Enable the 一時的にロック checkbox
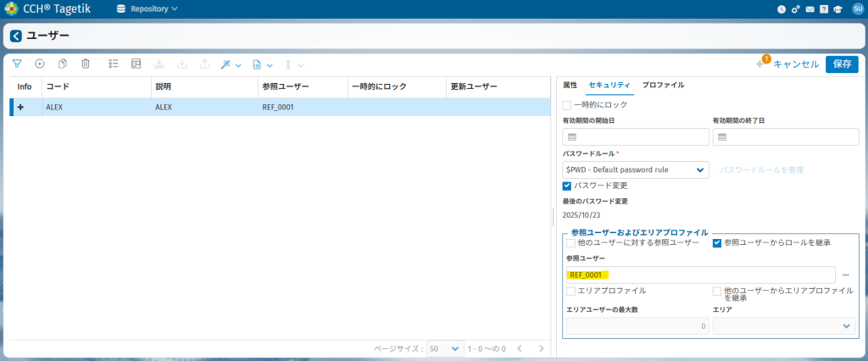Image resolution: width=868 pixels, height=361 pixels. (567, 104)
